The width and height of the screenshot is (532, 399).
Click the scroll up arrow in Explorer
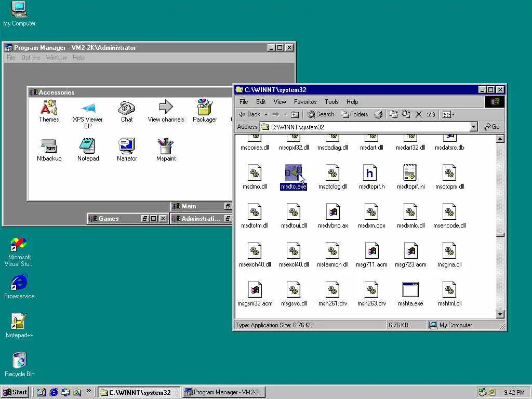click(500, 139)
